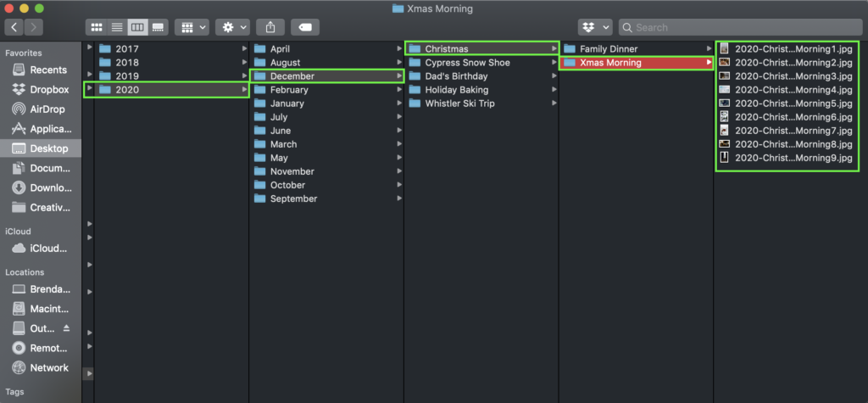Open the Action gear dropdown menu
Image resolution: width=868 pixels, height=403 pixels.
click(x=232, y=27)
